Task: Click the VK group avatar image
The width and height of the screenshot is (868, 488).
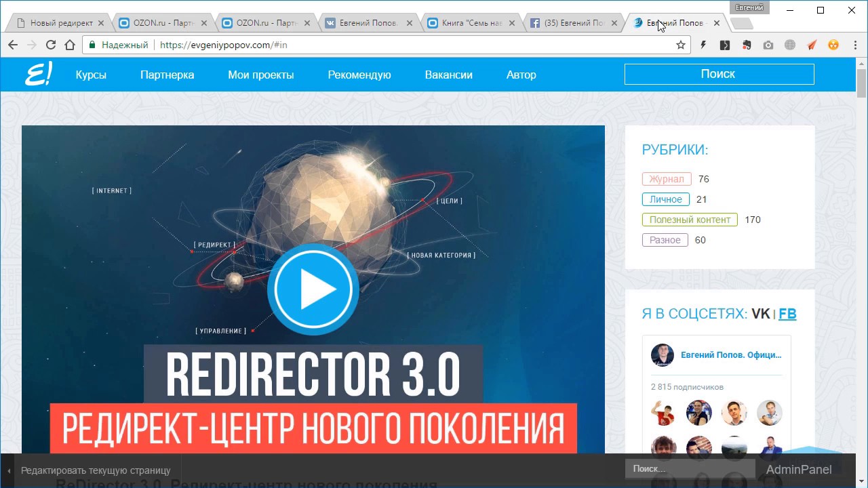Action: coord(663,355)
